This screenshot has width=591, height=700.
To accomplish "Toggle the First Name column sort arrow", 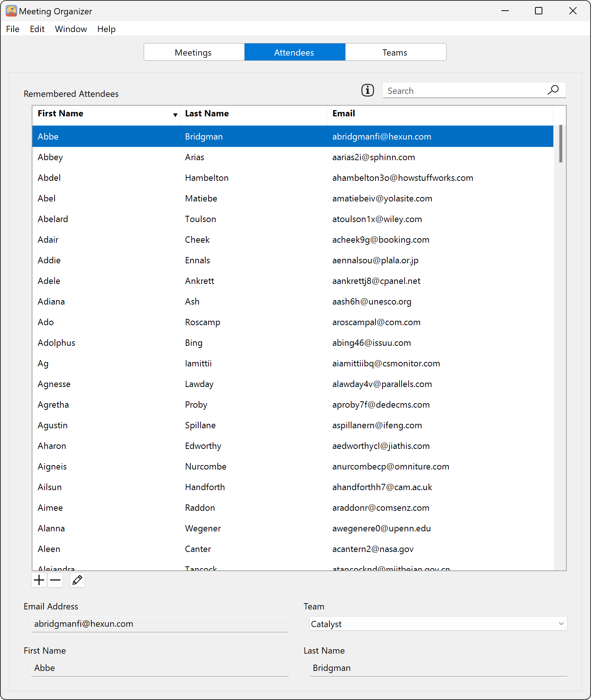I will 175,115.
